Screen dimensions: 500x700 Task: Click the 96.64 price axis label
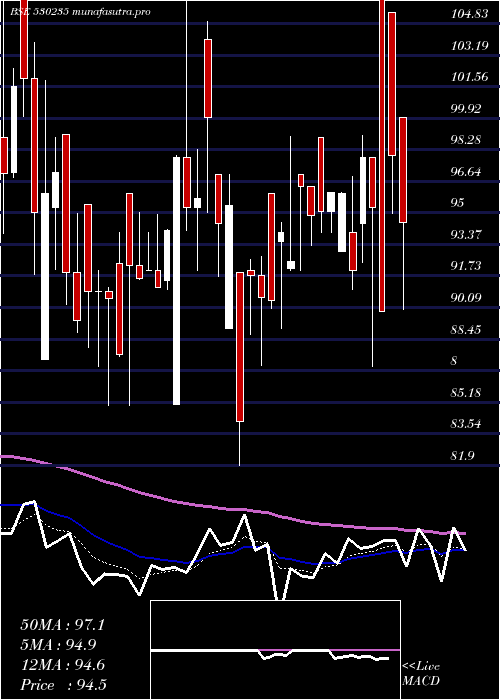pos(467,171)
